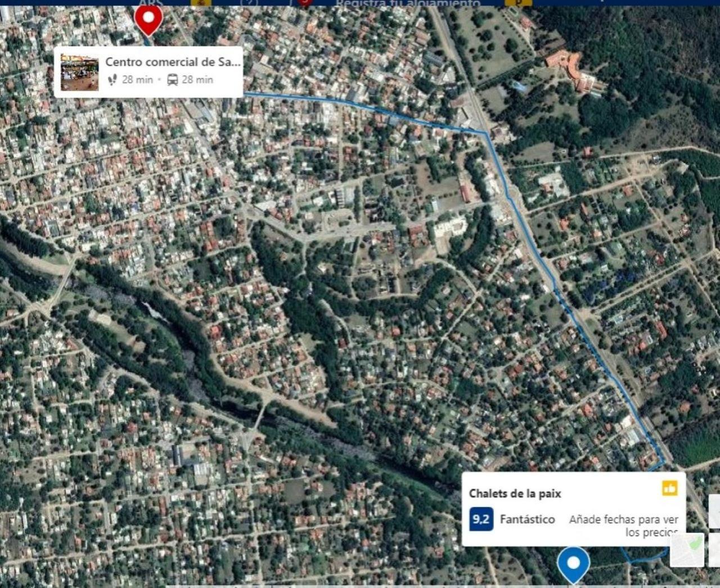Click the 9,2 rating score badge
Image resolution: width=720 pixels, height=588 pixels.
pos(481,519)
